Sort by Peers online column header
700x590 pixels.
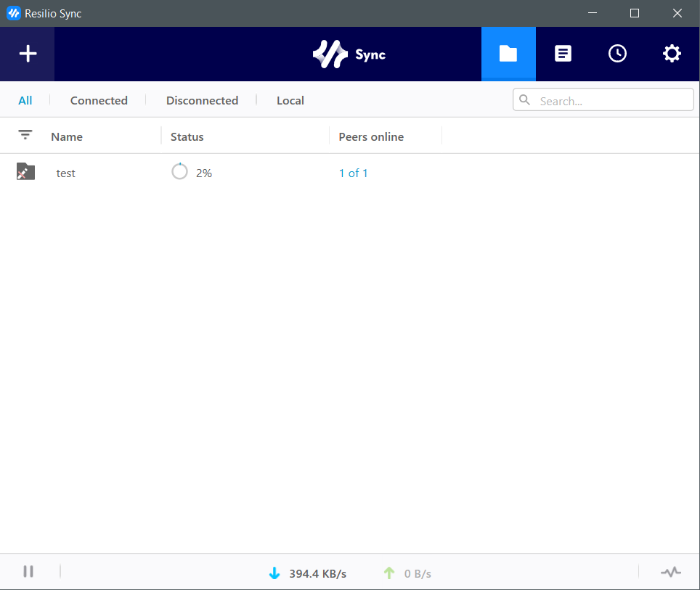pyautogui.click(x=371, y=137)
